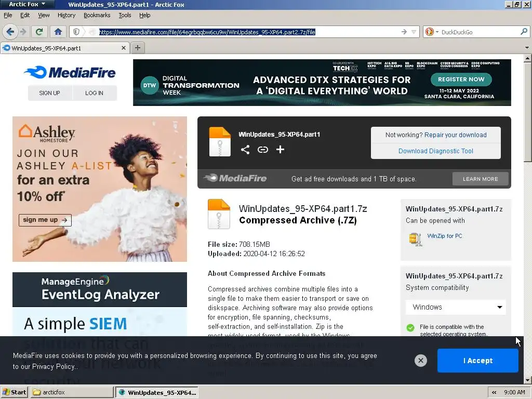
Task: Expand the Windows system compatibility dropdown
Action: (456, 307)
